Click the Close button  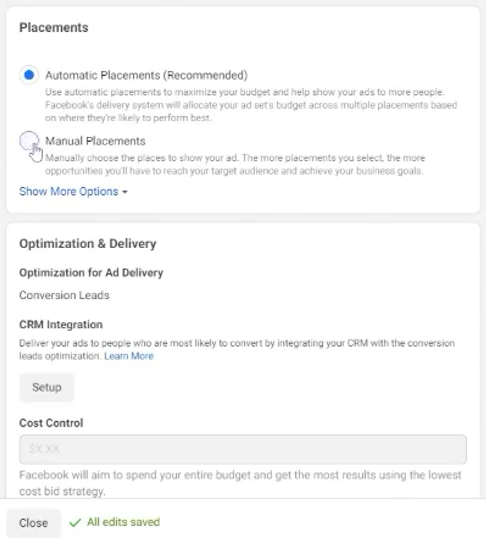coord(33,523)
